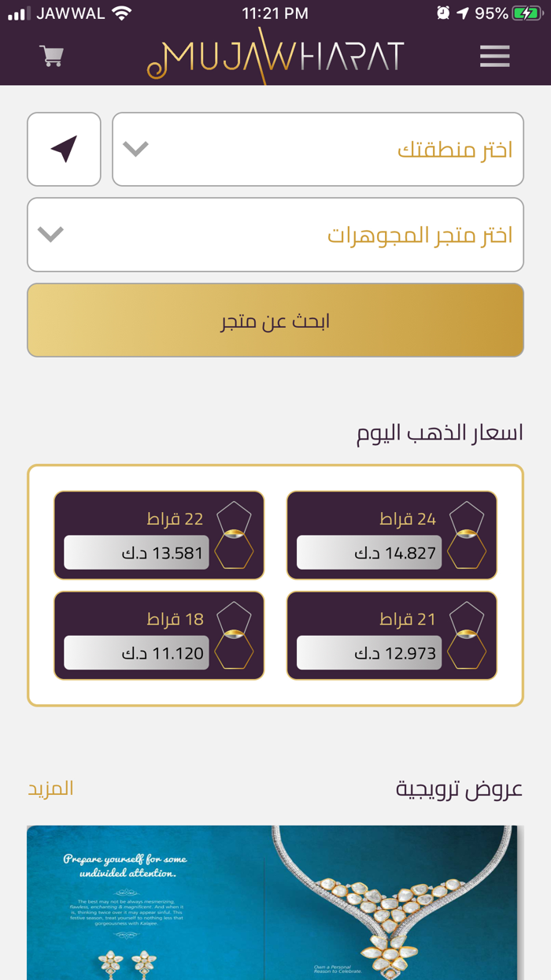The width and height of the screenshot is (551, 980).
Task: Select the 18 karat price 11.120
Action: pos(136,653)
